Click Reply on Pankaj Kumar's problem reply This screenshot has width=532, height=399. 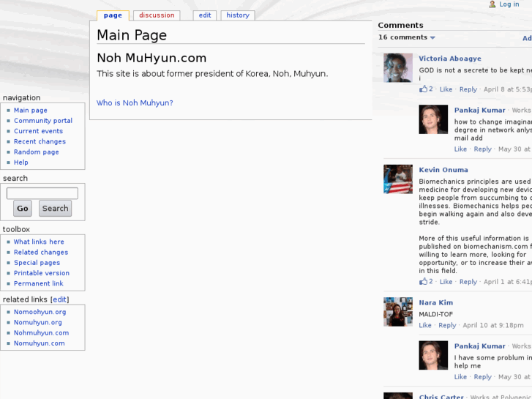[x=482, y=377]
